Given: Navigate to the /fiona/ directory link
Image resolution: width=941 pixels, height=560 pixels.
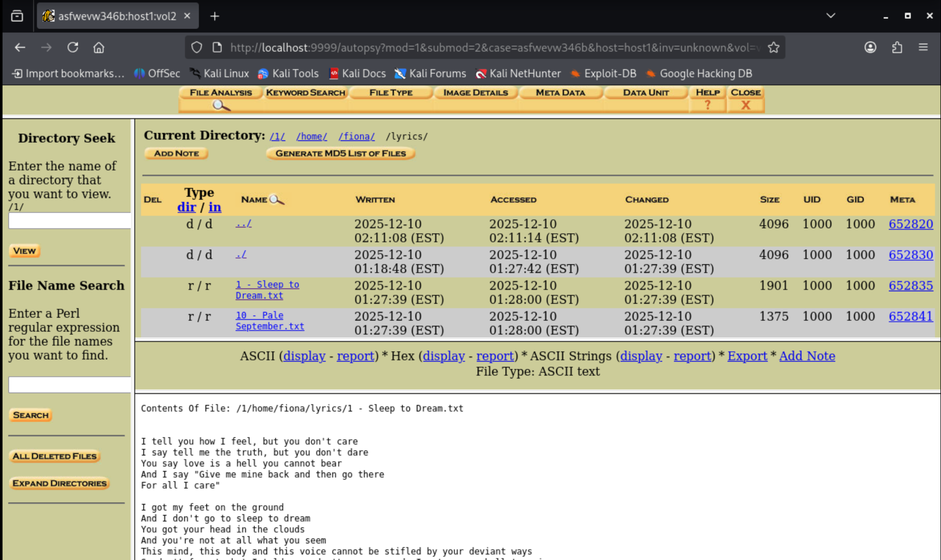Looking at the screenshot, I should coord(356,137).
